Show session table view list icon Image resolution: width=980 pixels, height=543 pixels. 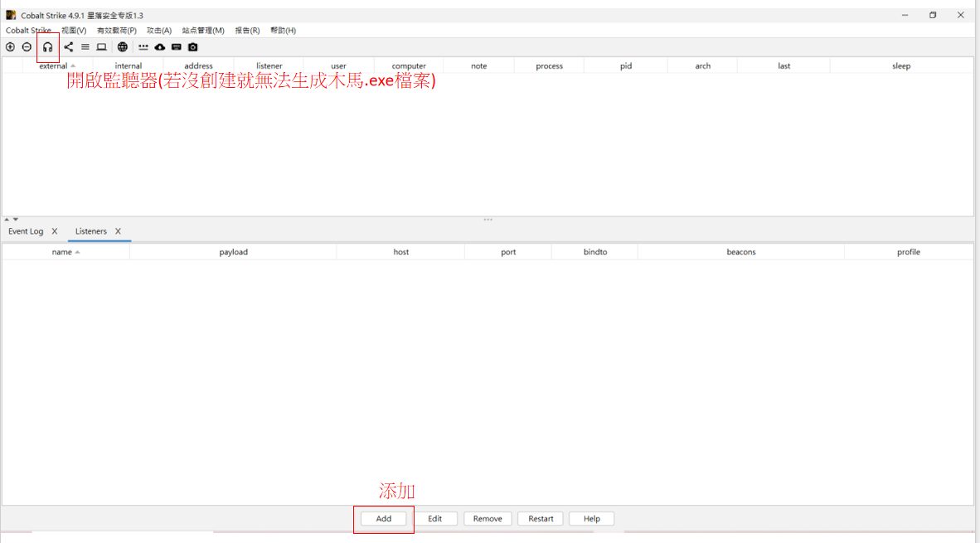pyautogui.click(x=85, y=47)
